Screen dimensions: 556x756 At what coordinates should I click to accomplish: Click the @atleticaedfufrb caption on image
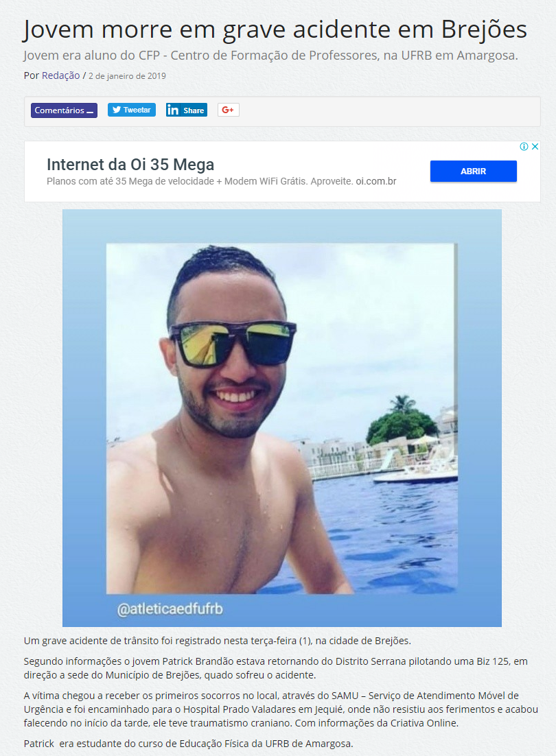click(x=170, y=609)
